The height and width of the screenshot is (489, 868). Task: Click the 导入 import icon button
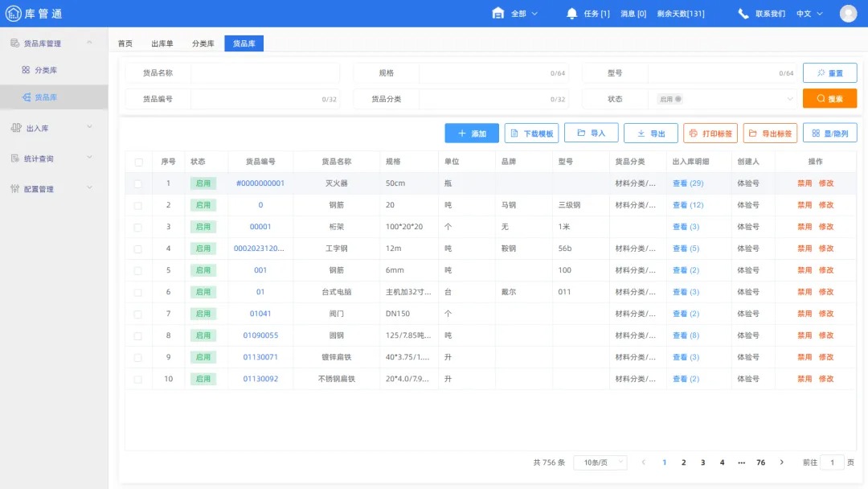[592, 133]
